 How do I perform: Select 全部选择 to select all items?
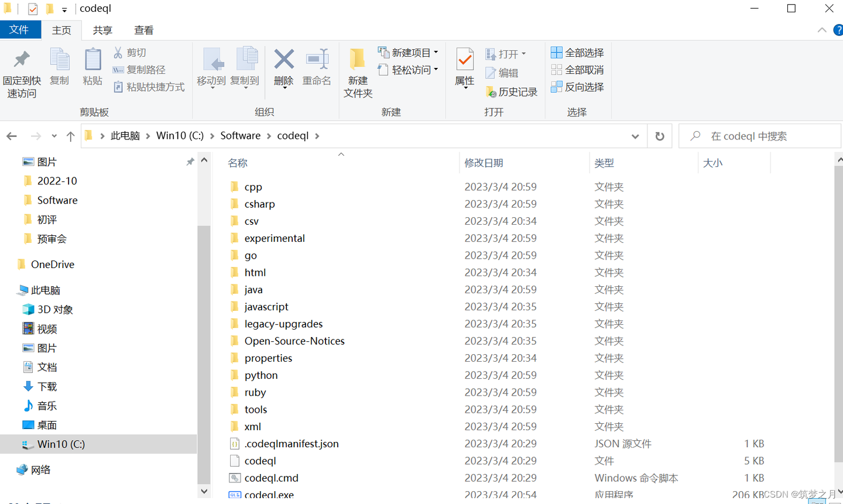[577, 52]
